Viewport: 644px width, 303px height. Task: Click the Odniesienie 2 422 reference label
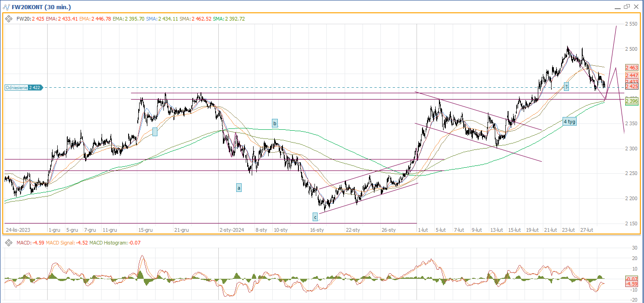(x=23, y=87)
